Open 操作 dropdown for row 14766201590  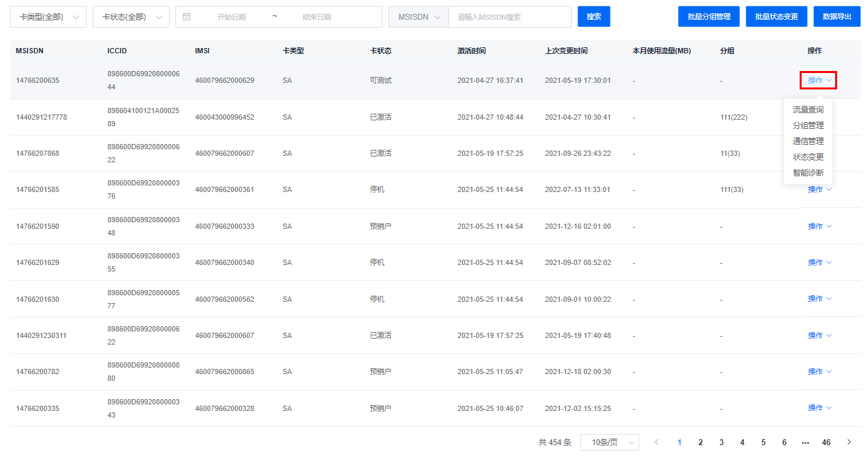pos(819,226)
